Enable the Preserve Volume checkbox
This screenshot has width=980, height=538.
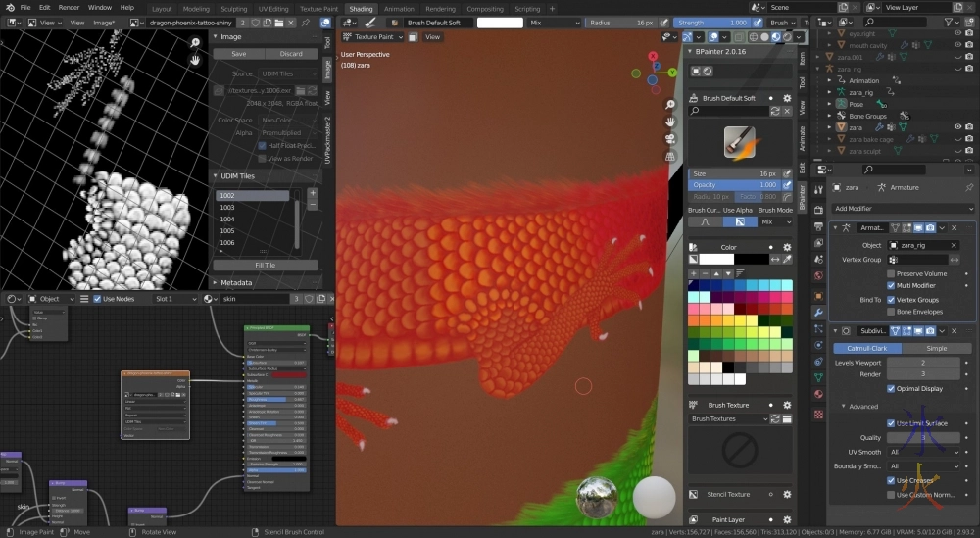pos(891,273)
